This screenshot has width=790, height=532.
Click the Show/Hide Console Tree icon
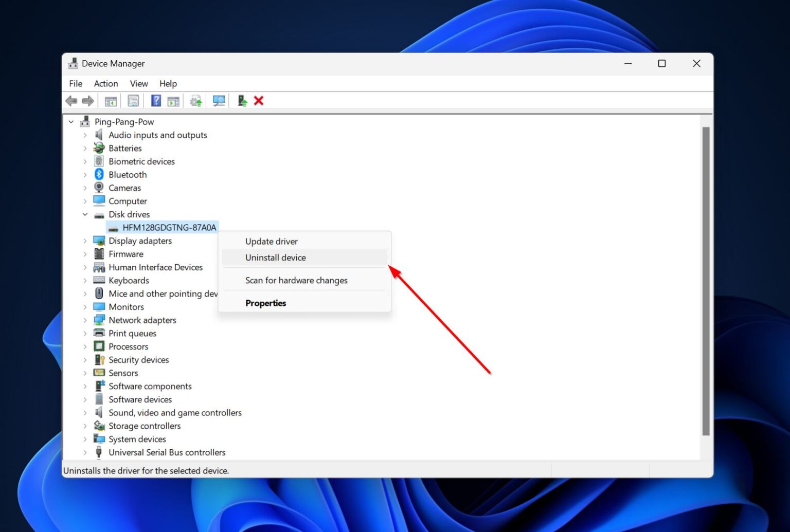110,100
